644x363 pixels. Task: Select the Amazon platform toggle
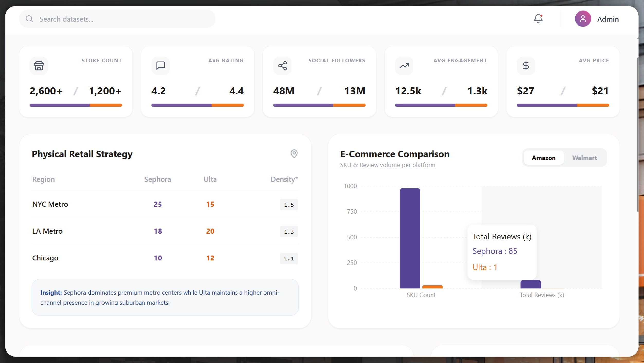pyautogui.click(x=543, y=158)
